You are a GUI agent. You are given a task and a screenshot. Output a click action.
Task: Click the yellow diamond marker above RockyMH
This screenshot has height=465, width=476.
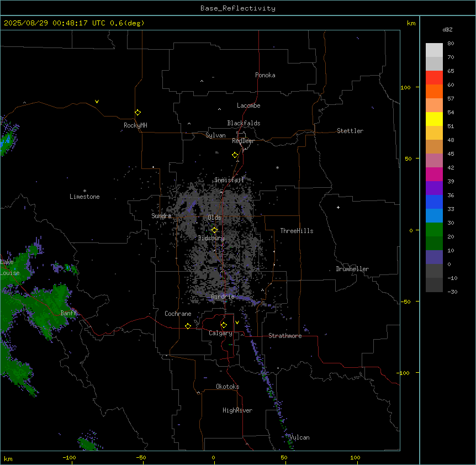(137, 113)
